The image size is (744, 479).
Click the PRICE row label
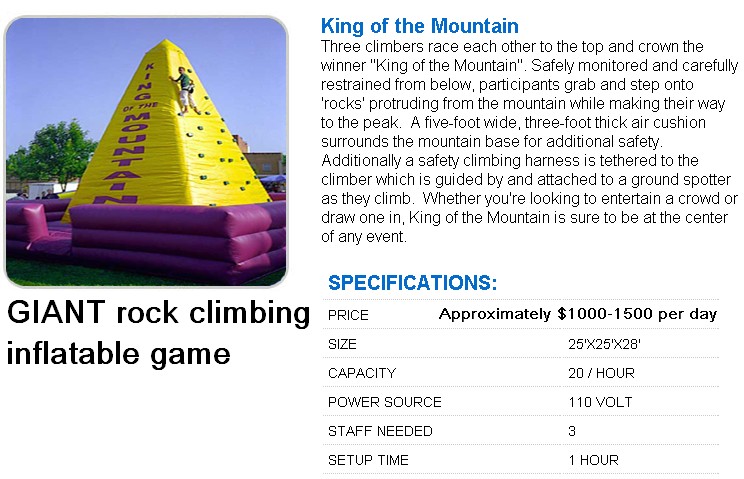point(348,315)
